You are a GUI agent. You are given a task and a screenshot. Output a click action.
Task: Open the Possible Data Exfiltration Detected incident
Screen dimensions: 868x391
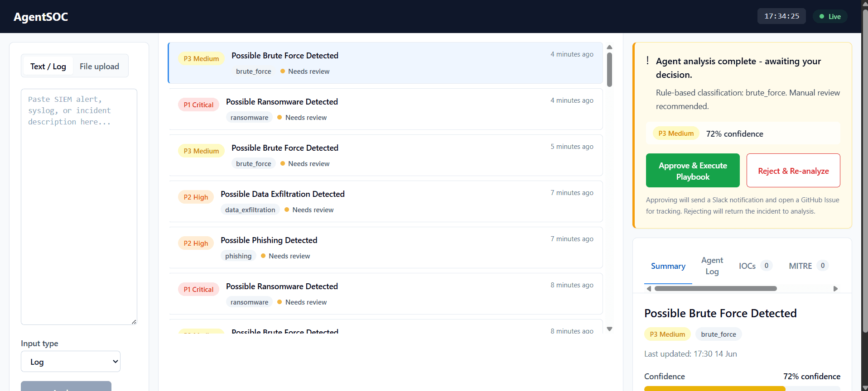click(385, 201)
